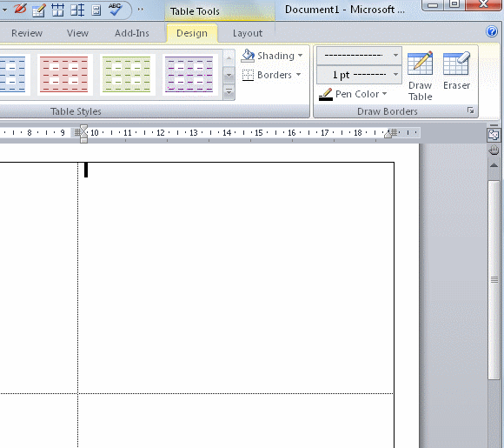Screen dimensions: 504x448
Task: Click the form field quick access icon
Action: pyautogui.click(x=96, y=10)
